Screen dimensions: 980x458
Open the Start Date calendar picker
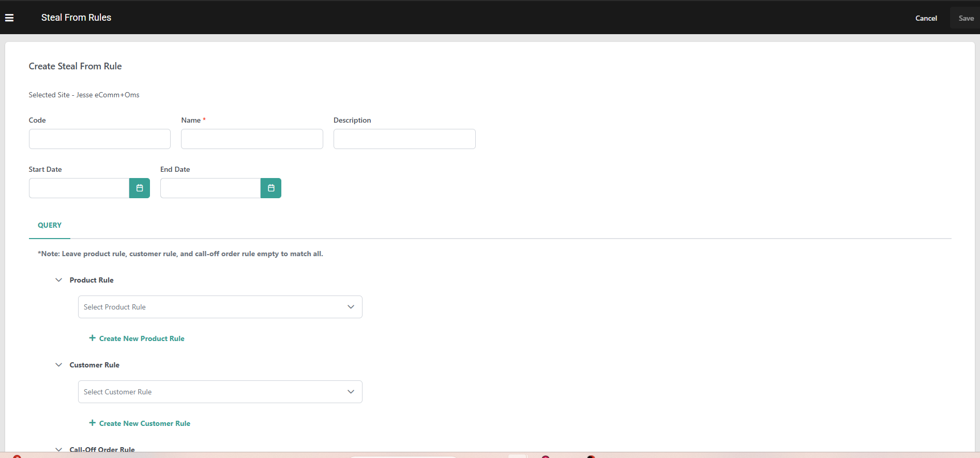click(140, 188)
